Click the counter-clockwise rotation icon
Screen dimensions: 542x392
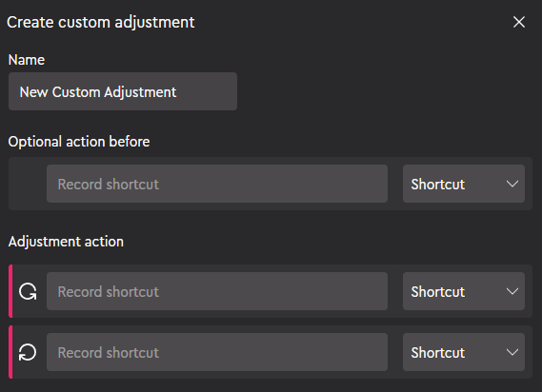click(x=28, y=352)
